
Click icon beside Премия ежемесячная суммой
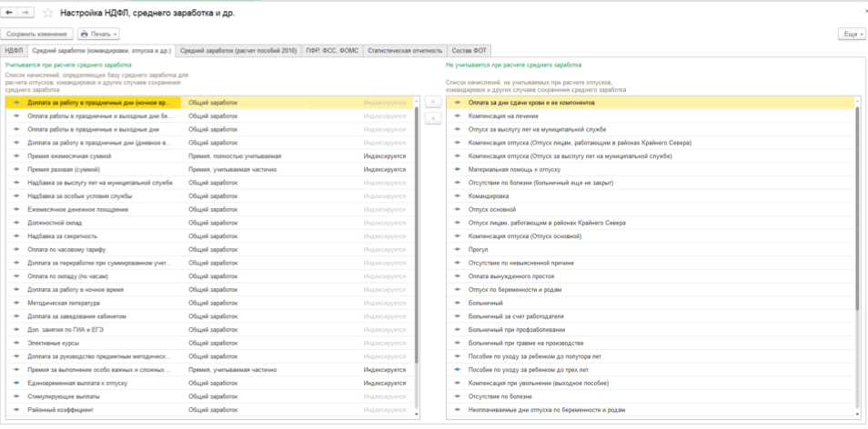click(16, 156)
